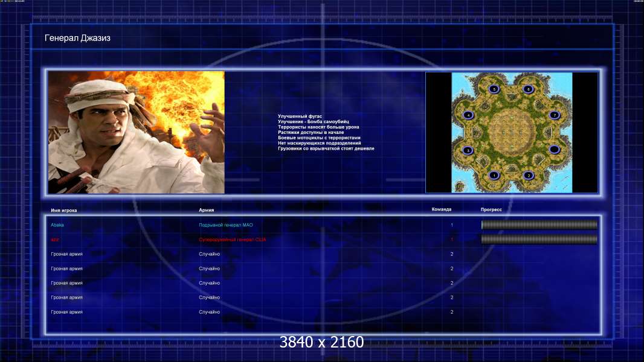Choose start position 4 on the map preview
This screenshot has height=362, width=644.
pos(468,114)
